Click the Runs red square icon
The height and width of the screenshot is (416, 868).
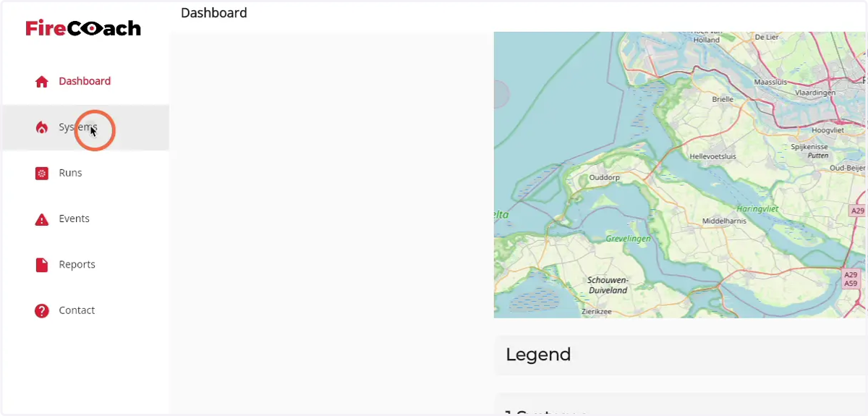pyautogui.click(x=42, y=173)
